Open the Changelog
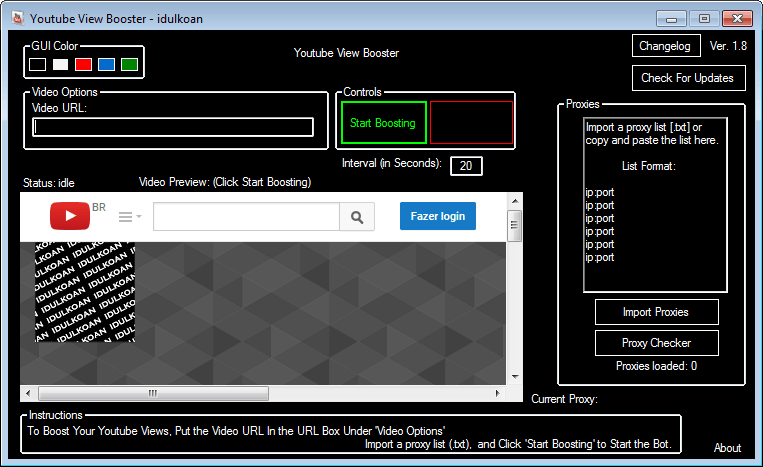Image resolution: width=763 pixels, height=467 pixels. click(666, 46)
